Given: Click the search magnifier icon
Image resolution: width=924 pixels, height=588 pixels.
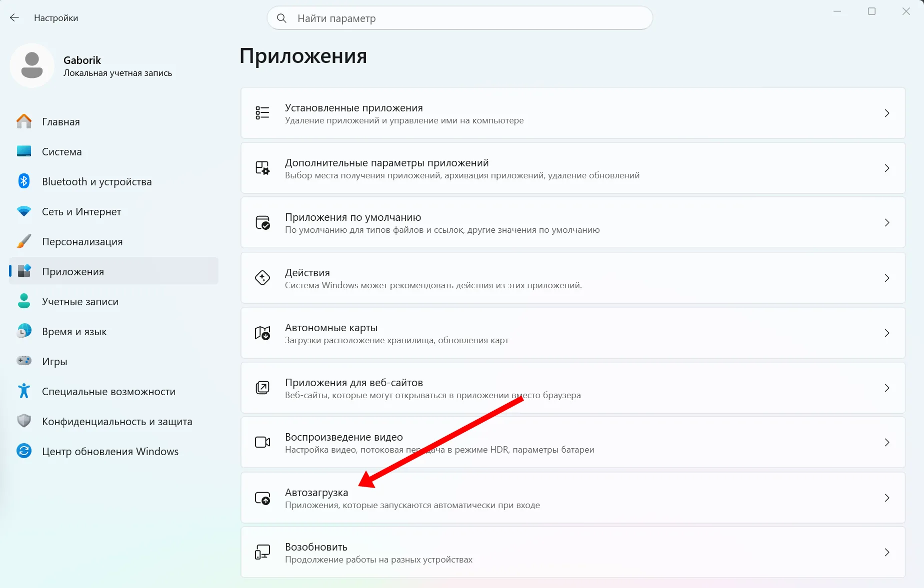Looking at the screenshot, I should 281,18.
